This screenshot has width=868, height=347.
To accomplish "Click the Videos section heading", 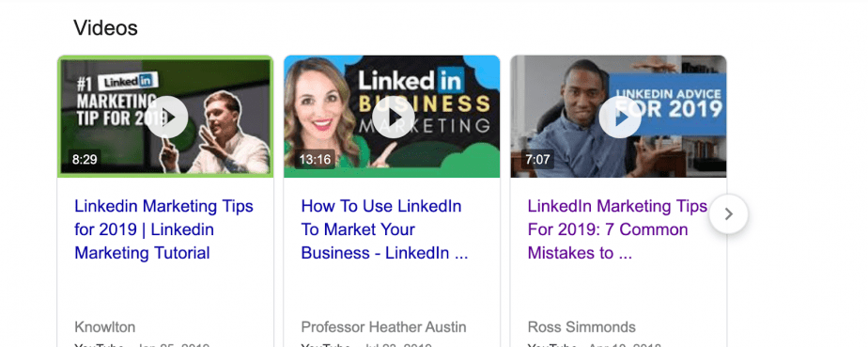I will (x=105, y=27).
